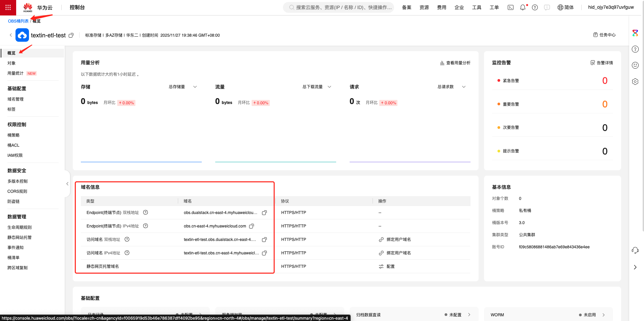Click the notification bell icon
The width and height of the screenshot is (644, 321).
pyautogui.click(x=522, y=7)
